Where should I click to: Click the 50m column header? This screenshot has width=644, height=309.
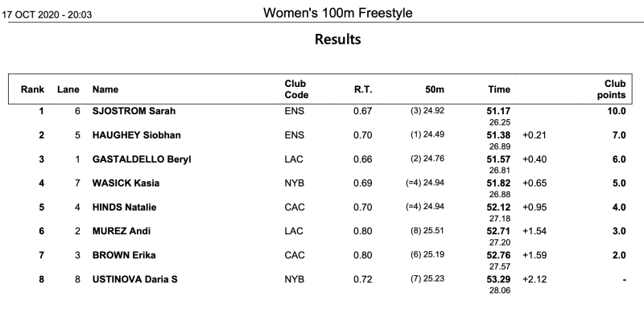(435, 89)
